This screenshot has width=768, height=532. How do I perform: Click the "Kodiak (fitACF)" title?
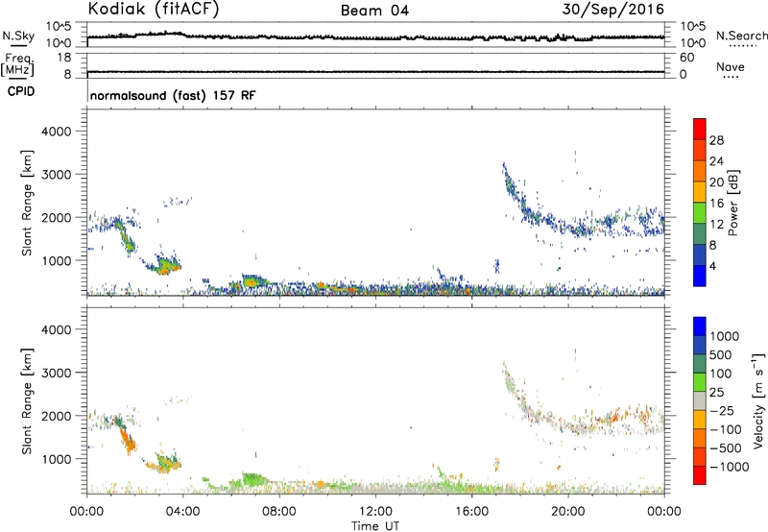coord(154,10)
